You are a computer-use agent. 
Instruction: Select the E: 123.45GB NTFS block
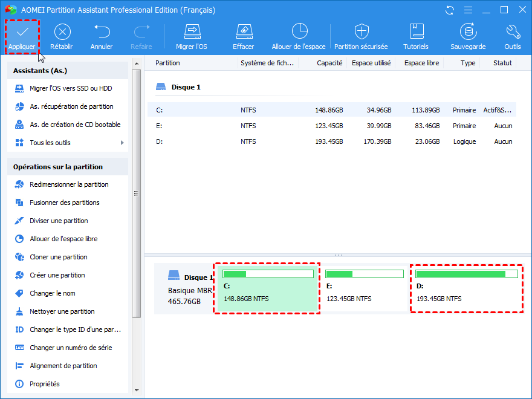tap(364, 289)
